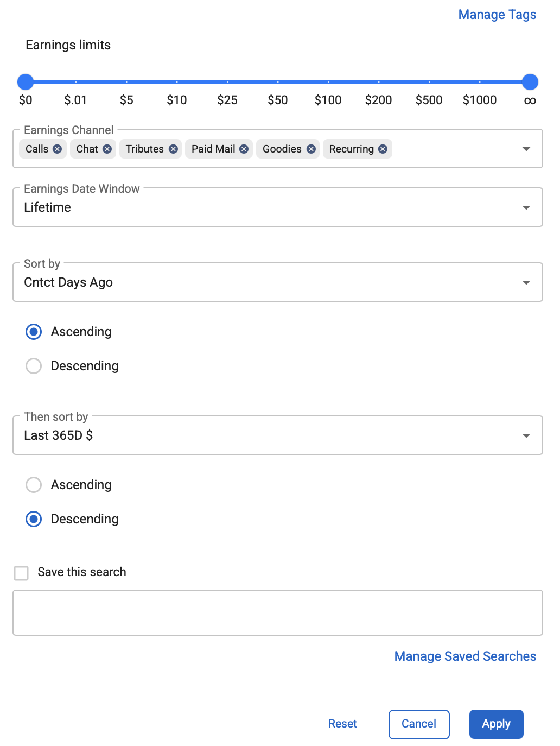Open the Earnings Date Window dropdown

(x=278, y=207)
